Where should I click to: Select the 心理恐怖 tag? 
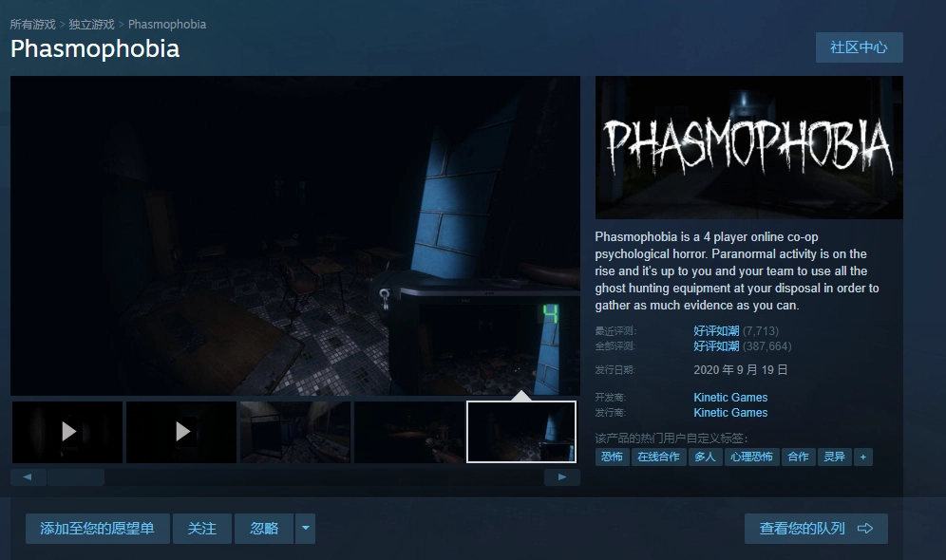(x=751, y=457)
